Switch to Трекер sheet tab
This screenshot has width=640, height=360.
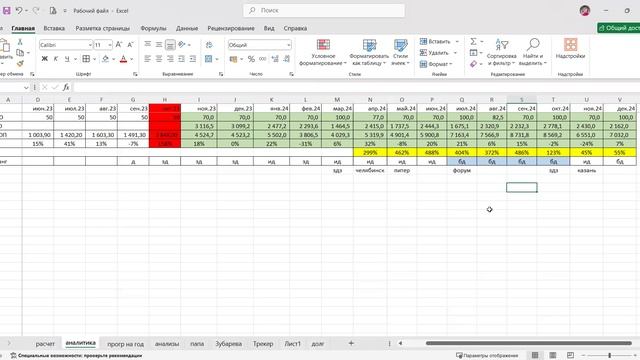point(263,344)
